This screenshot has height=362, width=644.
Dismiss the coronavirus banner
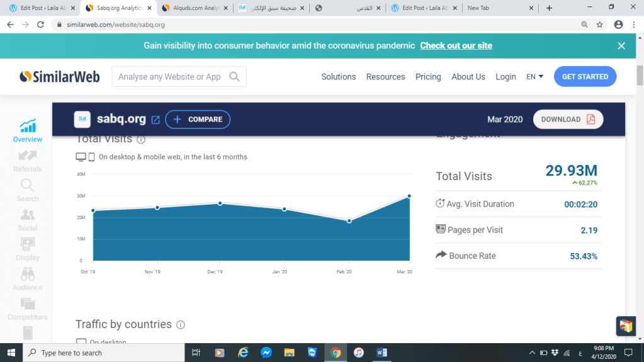click(621, 46)
